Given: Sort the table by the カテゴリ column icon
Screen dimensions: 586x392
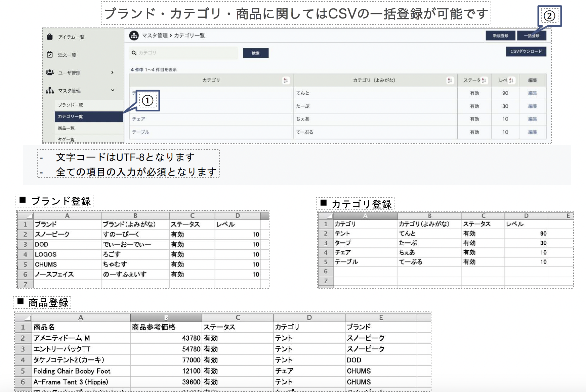Looking at the screenshot, I should tap(286, 81).
